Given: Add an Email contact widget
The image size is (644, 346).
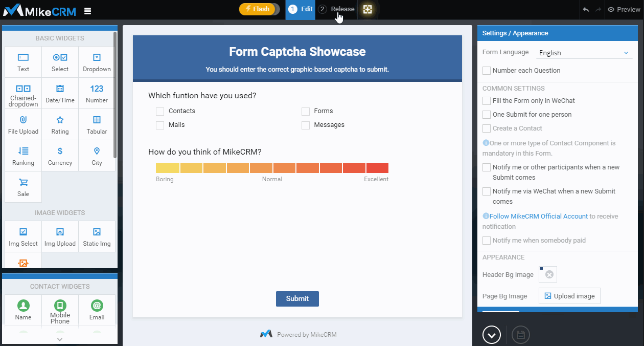Looking at the screenshot, I should click(97, 310).
